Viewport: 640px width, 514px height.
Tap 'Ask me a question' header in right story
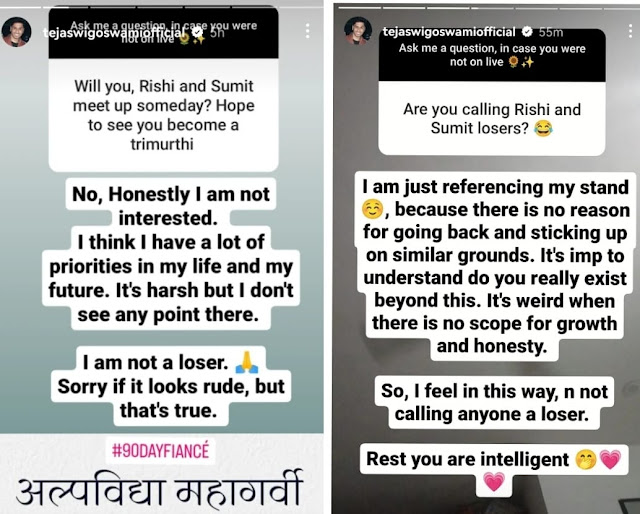[x=492, y=55]
